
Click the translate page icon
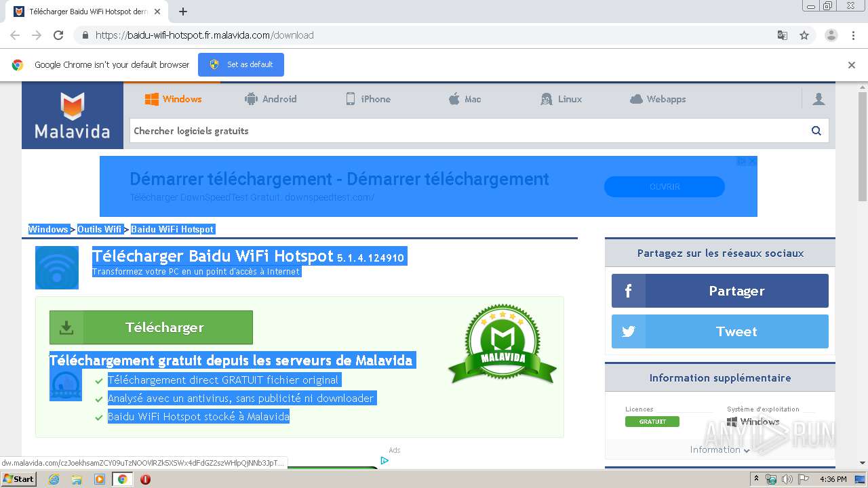point(782,35)
